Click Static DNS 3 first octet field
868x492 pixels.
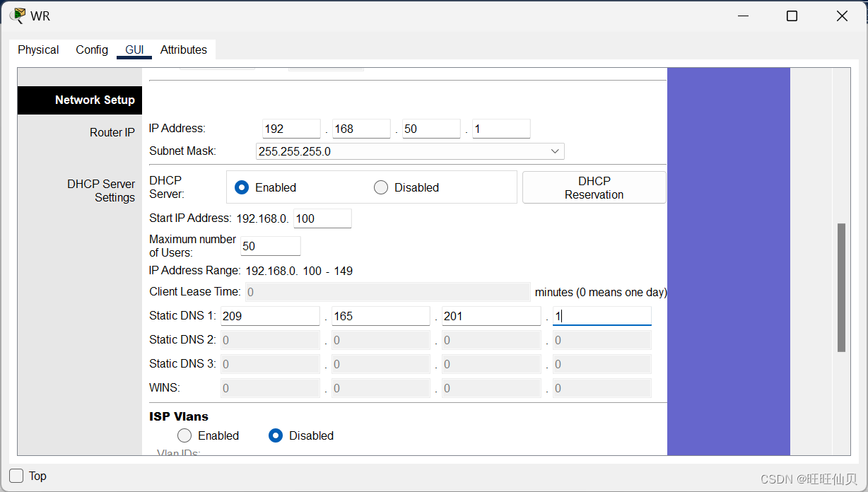pos(270,364)
